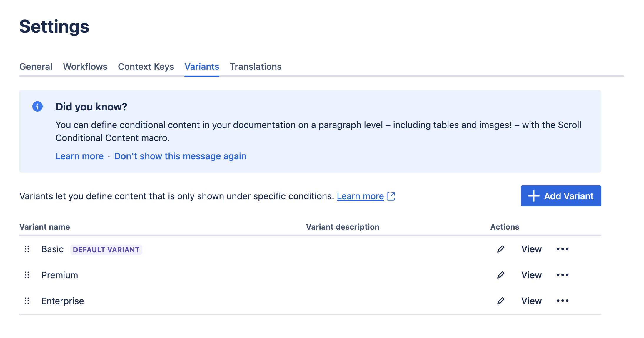Click the external link icon after Learn more
The height and width of the screenshot is (338, 644).
coord(391,196)
